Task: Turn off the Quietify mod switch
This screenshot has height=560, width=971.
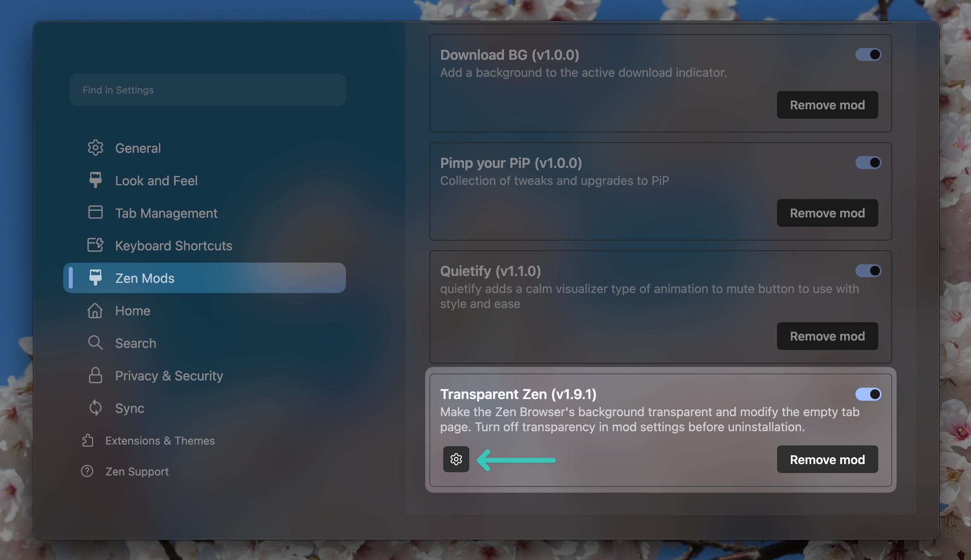Action: (x=868, y=271)
